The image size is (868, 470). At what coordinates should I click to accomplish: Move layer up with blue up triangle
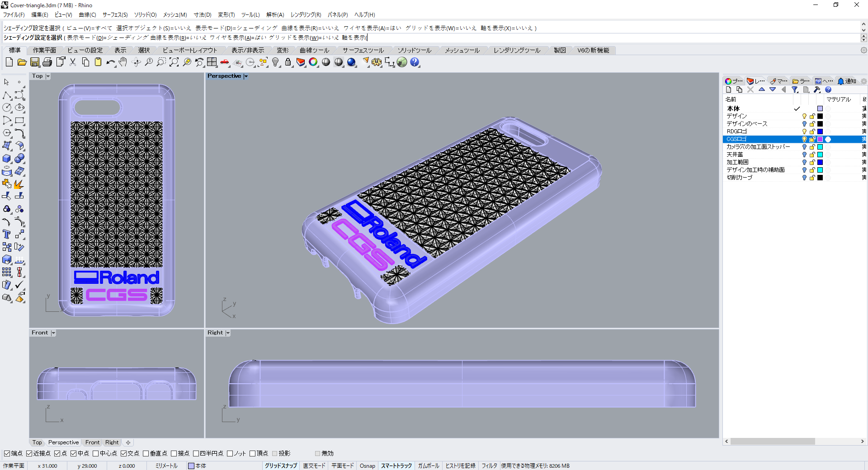tap(762, 89)
